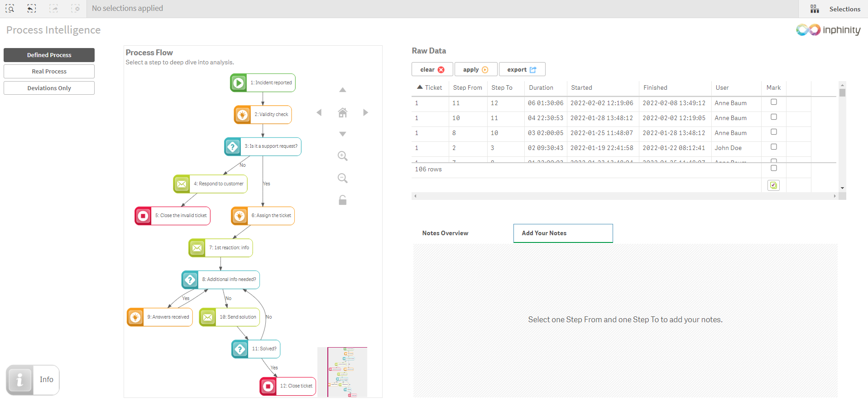
Task: Select the Incident reported step node
Action: click(263, 83)
